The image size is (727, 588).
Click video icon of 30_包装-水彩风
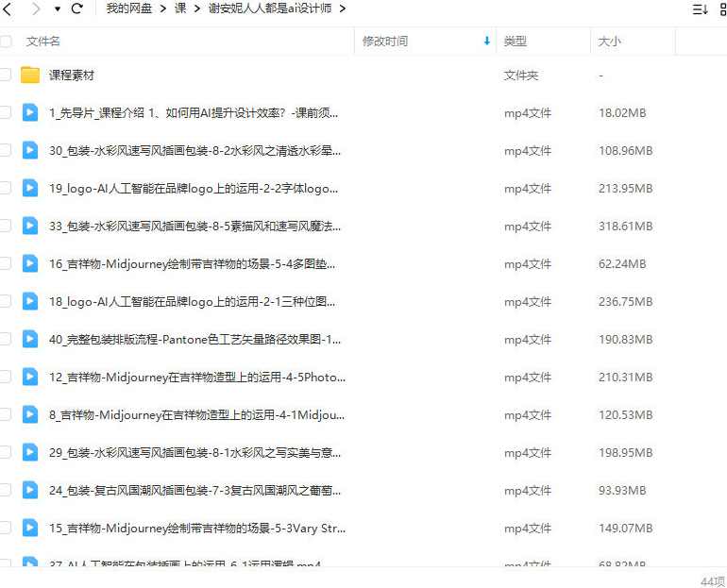coord(30,150)
